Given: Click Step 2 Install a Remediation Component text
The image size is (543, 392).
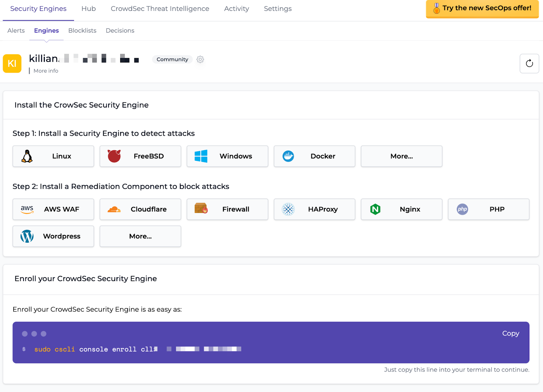Looking at the screenshot, I should click(x=121, y=186).
